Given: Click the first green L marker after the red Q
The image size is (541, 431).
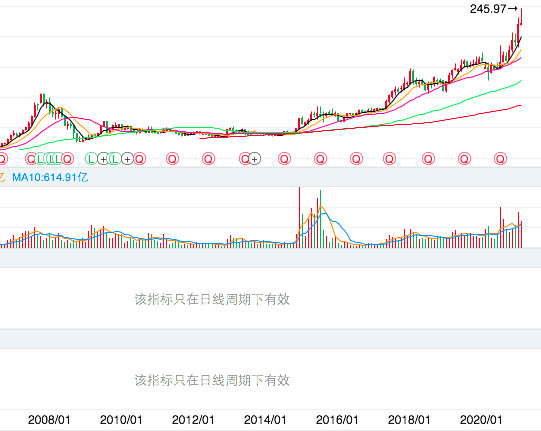Looking at the screenshot, I should pos(40,159).
